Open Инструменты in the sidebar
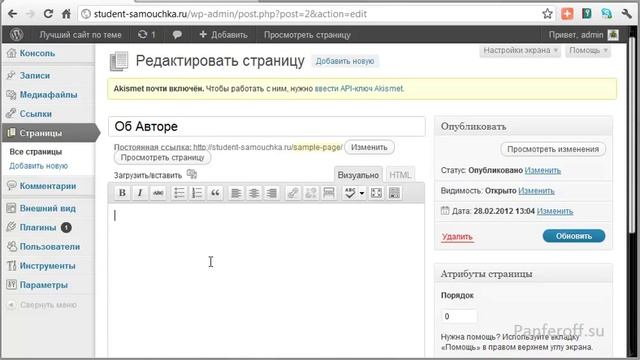 tap(48, 266)
